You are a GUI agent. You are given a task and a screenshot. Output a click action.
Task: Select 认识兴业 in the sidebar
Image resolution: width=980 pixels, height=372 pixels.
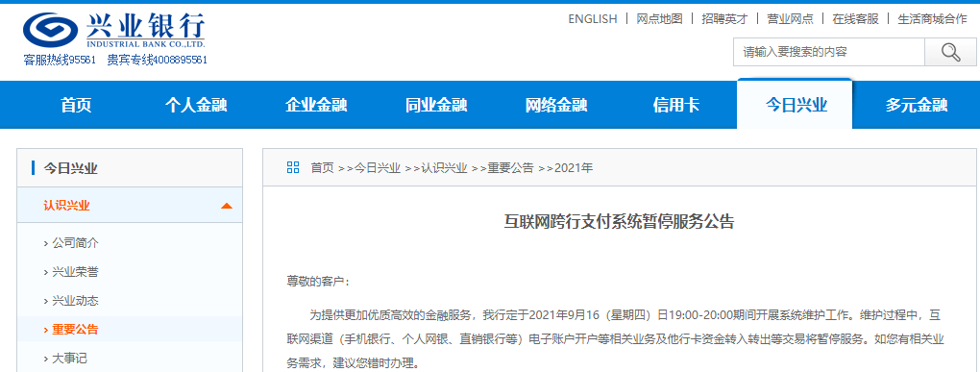(x=67, y=206)
